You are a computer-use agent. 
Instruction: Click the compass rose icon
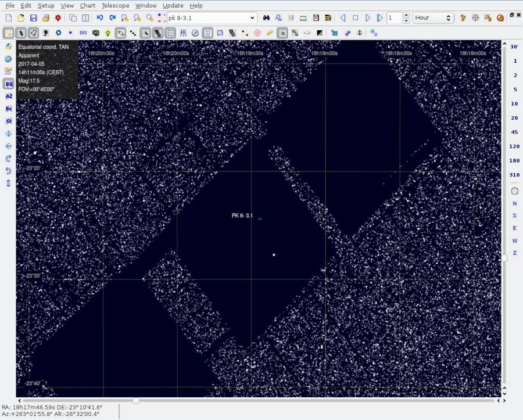tap(195, 33)
